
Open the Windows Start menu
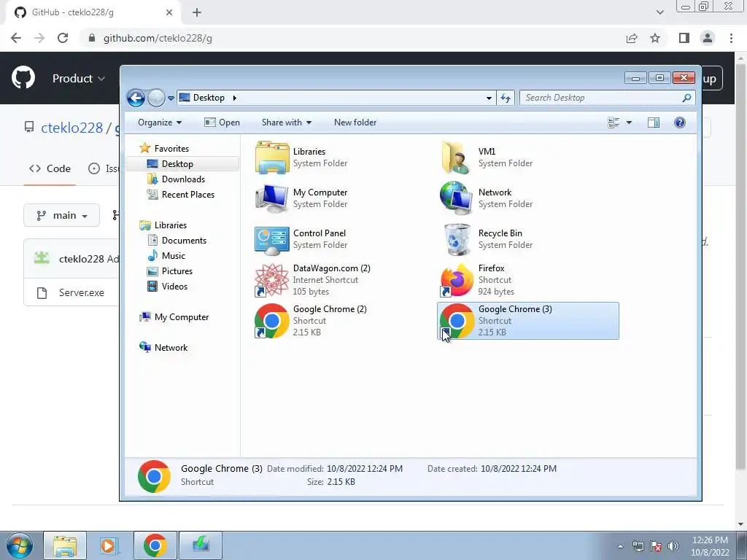point(19,545)
